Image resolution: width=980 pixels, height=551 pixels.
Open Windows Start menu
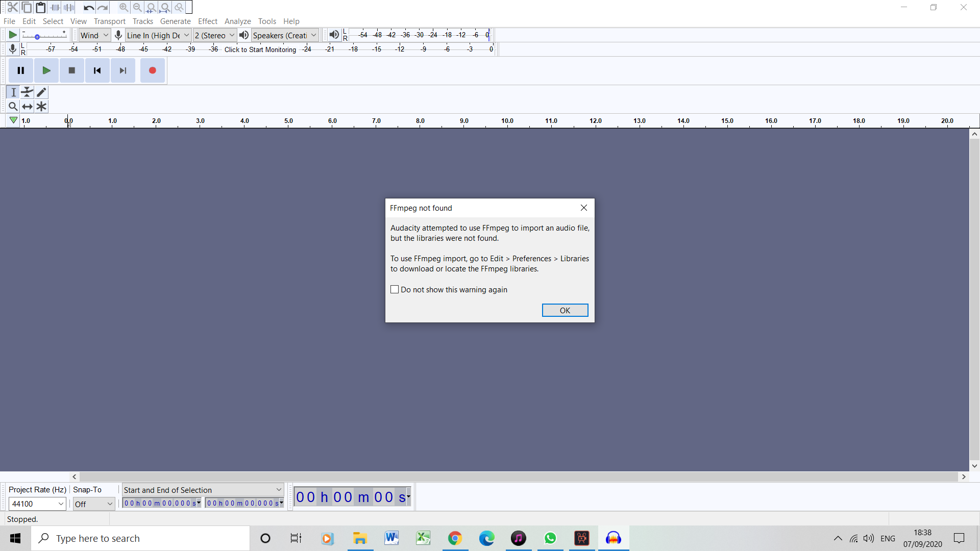pos(15,538)
